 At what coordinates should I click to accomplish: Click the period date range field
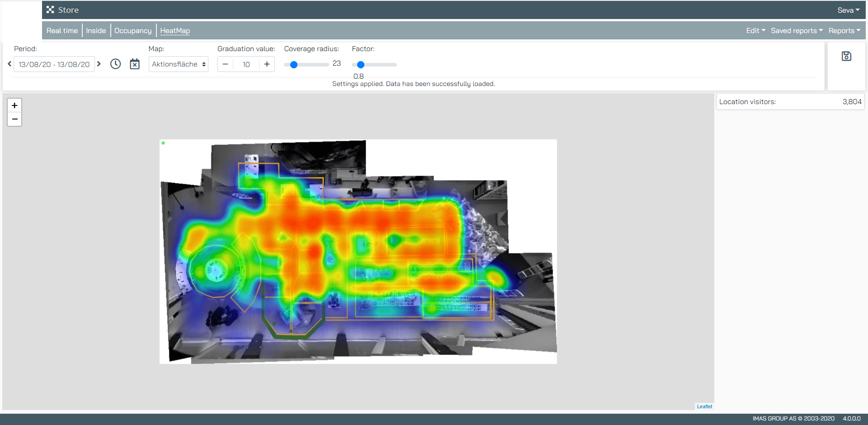pos(54,64)
